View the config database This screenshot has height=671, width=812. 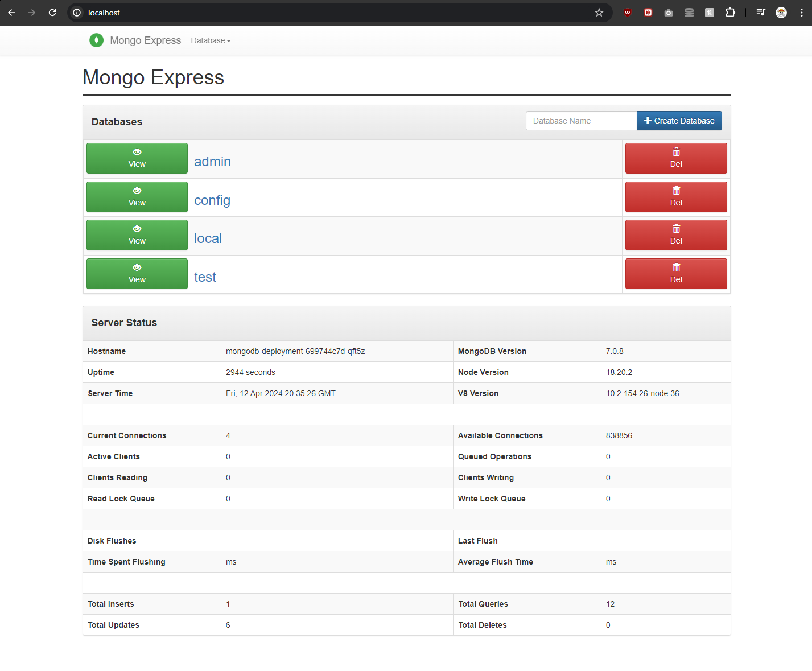tap(137, 197)
